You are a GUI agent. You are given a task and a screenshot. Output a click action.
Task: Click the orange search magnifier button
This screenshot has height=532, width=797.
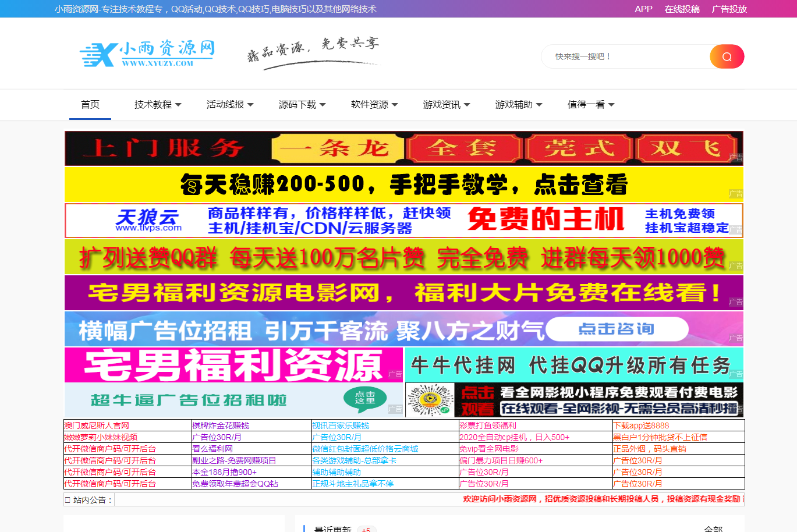click(x=727, y=56)
